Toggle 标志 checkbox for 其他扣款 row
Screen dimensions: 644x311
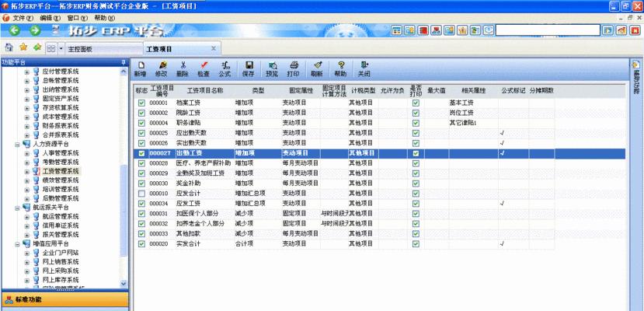click(141, 233)
